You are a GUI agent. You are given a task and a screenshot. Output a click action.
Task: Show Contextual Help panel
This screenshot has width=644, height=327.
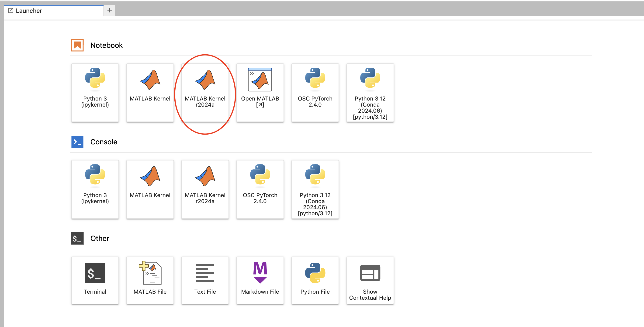click(x=370, y=280)
